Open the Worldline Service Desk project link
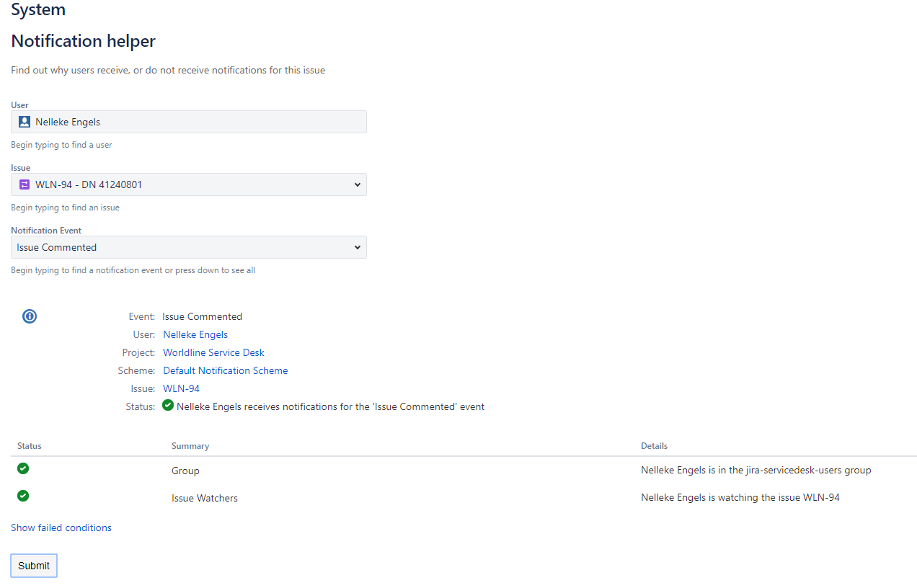 (213, 352)
